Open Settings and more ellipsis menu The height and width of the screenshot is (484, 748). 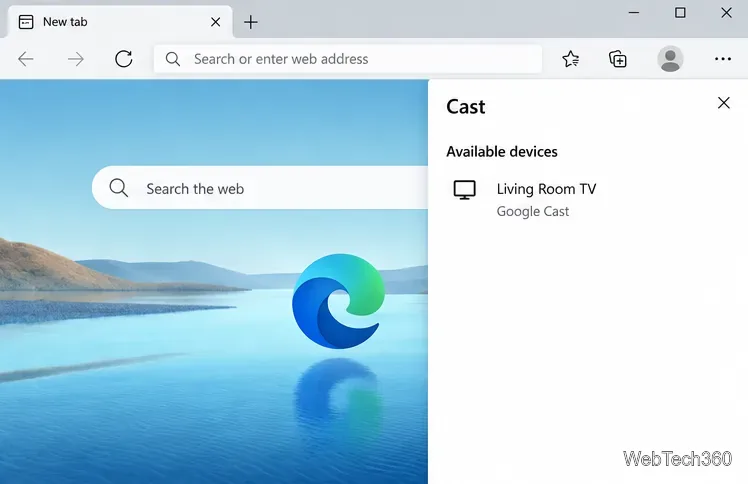point(723,59)
